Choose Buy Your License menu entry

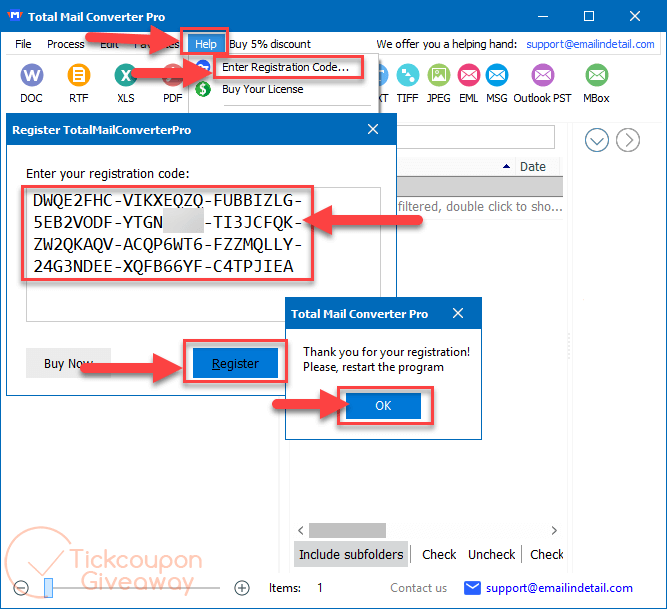click(x=262, y=89)
